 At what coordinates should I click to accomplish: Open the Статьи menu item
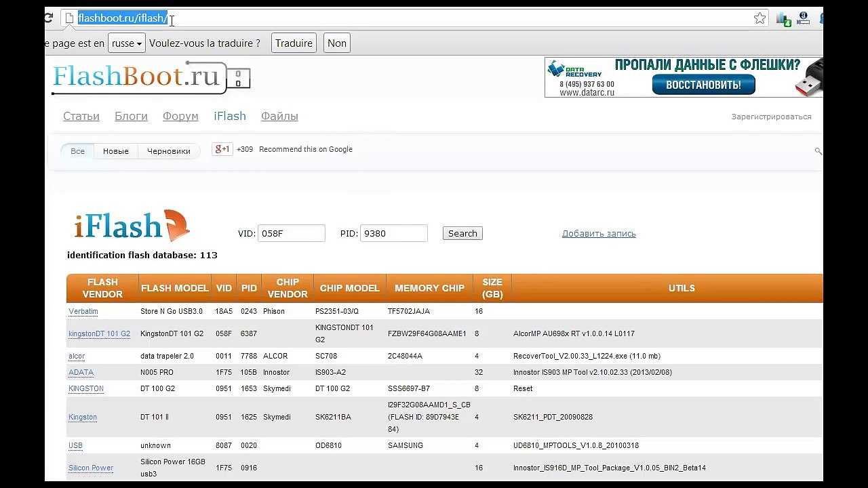[81, 116]
